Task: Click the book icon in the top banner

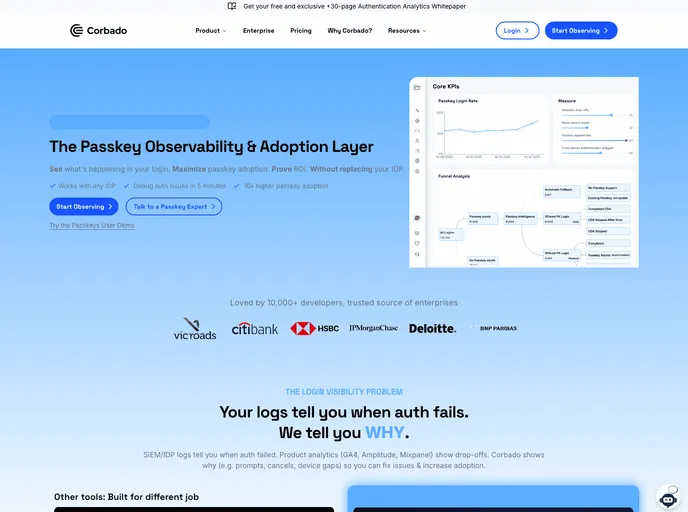Action: (232, 6)
